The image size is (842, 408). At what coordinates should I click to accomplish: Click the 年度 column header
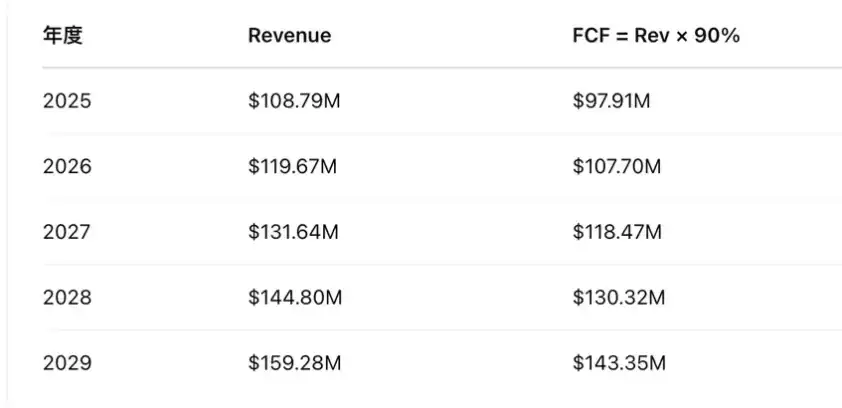[x=62, y=36]
